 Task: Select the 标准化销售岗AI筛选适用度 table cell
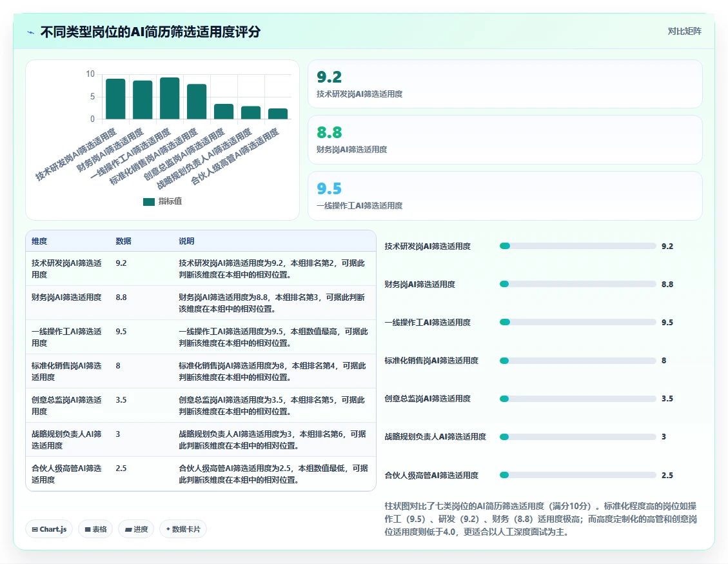pyautogui.click(x=67, y=371)
